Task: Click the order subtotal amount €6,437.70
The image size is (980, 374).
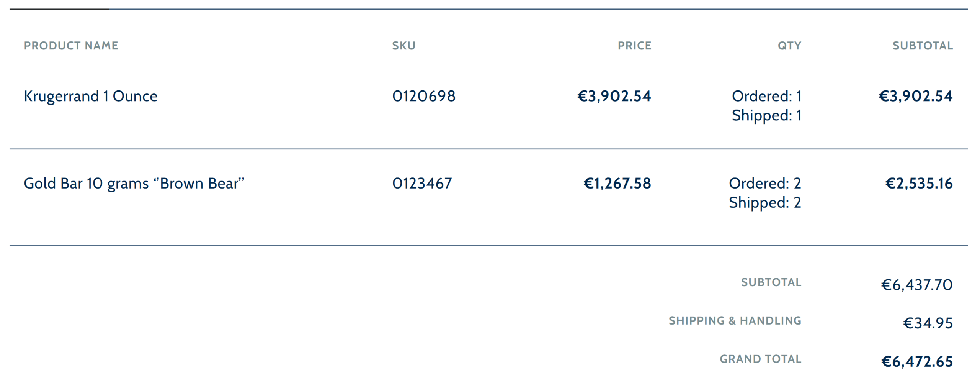Action: coord(916,285)
